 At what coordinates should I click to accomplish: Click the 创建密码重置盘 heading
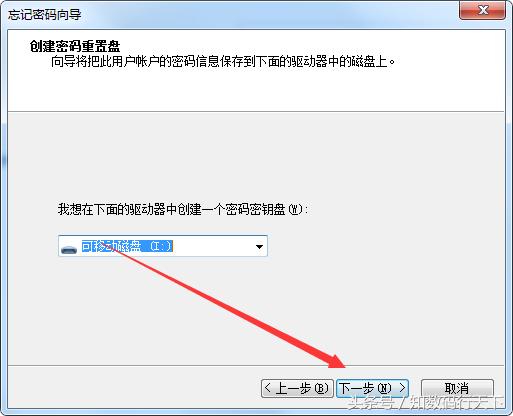tap(75, 46)
